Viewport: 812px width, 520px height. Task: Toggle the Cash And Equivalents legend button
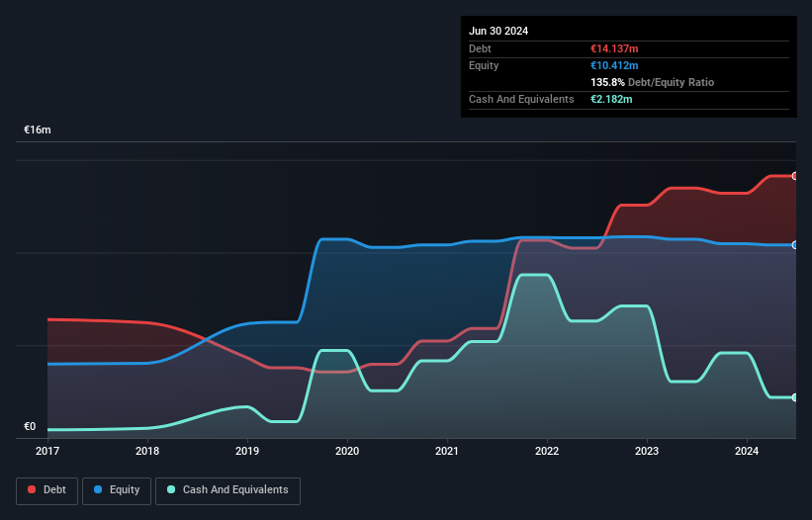[x=227, y=490]
